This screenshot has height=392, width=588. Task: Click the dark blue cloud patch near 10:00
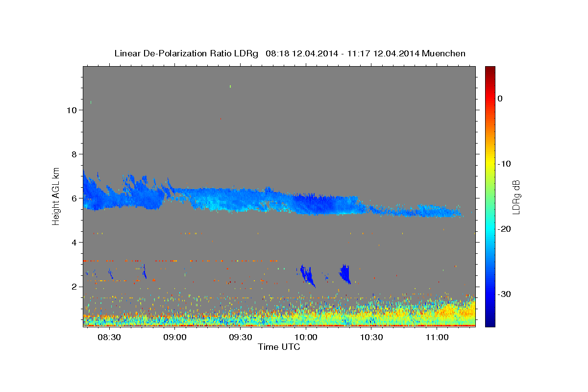(307, 275)
